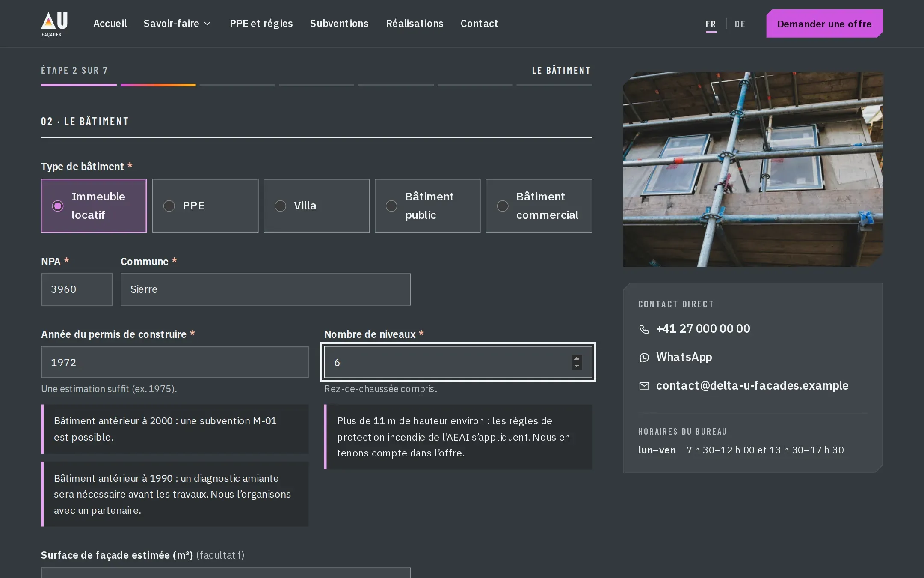Go to the Réalisations page
924x578 pixels.
click(x=415, y=24)
